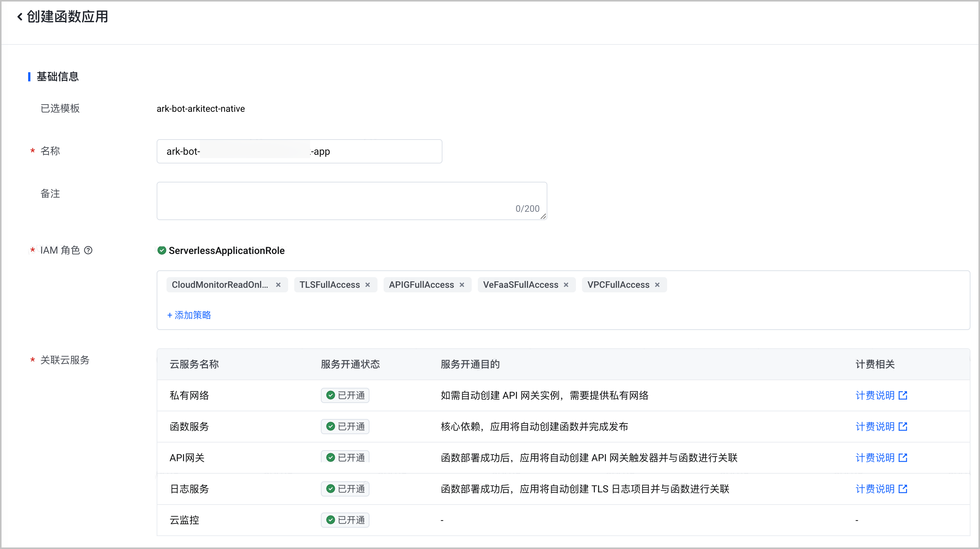
Task: Click inside the 备注 text area
Action: pyautogui.click(x=352, y=201)
